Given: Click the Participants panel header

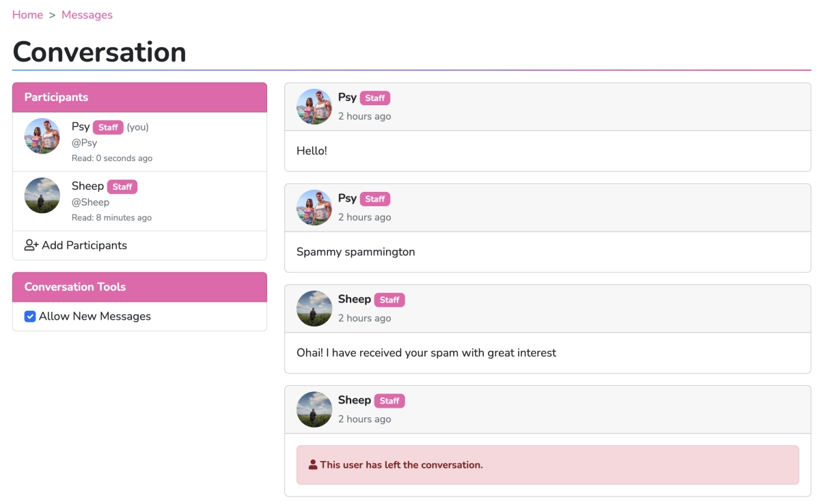Looking at the screenshot, I should tap(139, 98).
